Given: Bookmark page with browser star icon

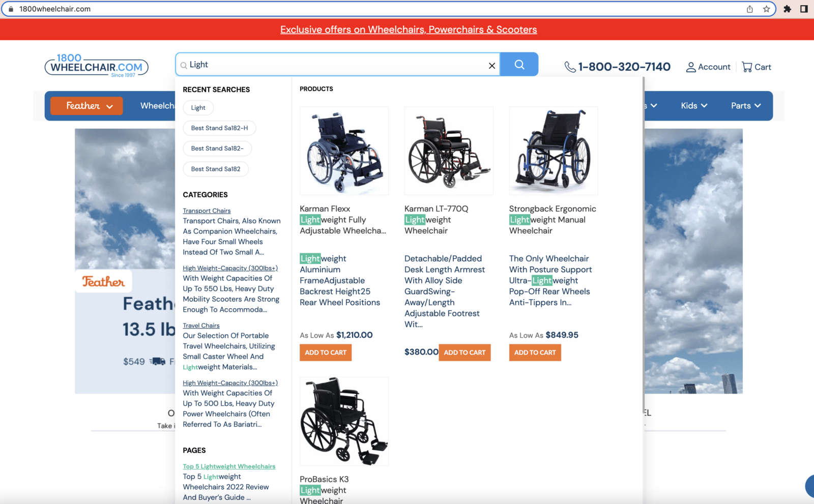Looking at the screenshot, I should (x=766, y=9).
